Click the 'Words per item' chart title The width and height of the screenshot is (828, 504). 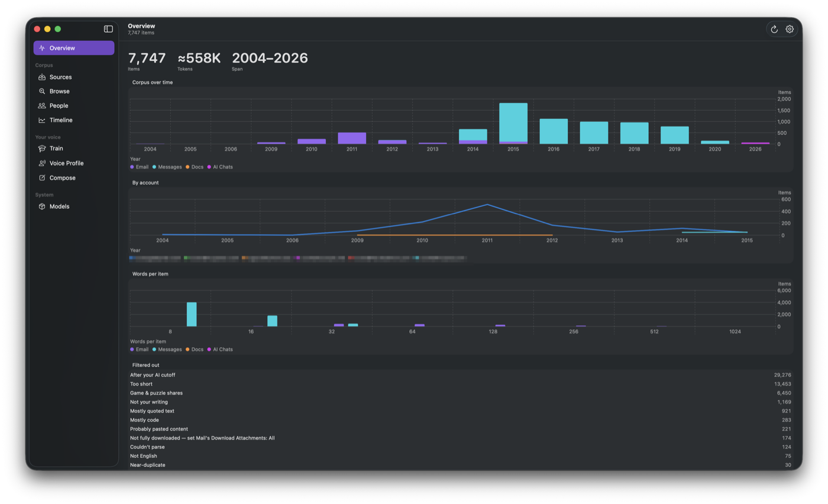150,274
